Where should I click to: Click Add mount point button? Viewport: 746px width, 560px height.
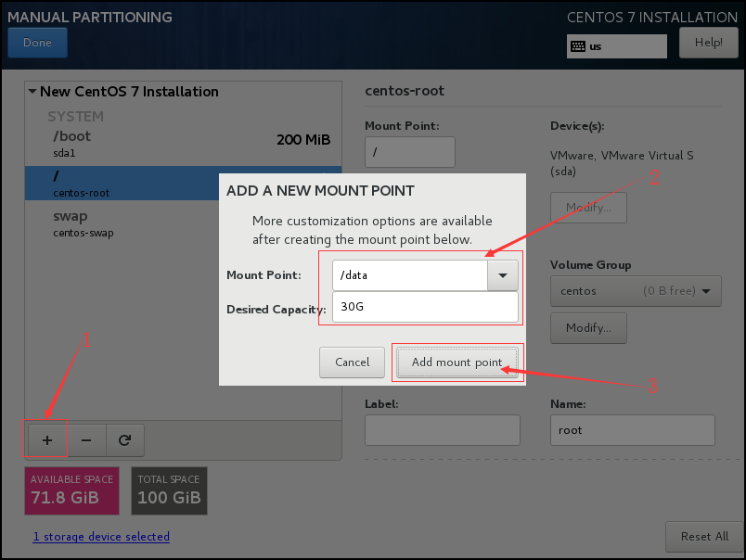pyautogui.click(x=457, y=363)
